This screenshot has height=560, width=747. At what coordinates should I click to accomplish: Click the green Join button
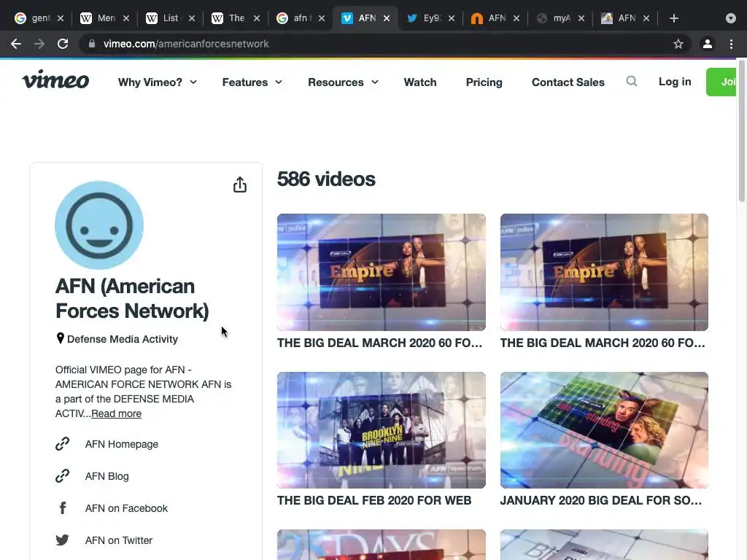pyautogui.click(x=721, y=82)
